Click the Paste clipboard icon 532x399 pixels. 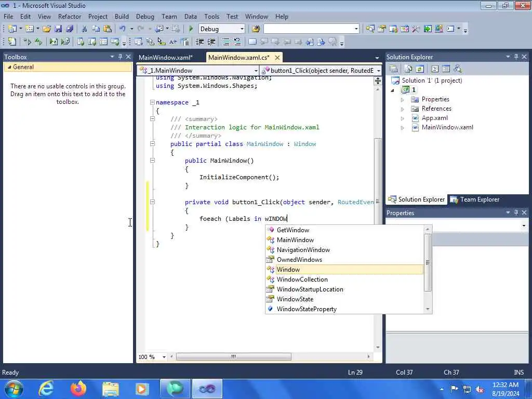point(108,29)
